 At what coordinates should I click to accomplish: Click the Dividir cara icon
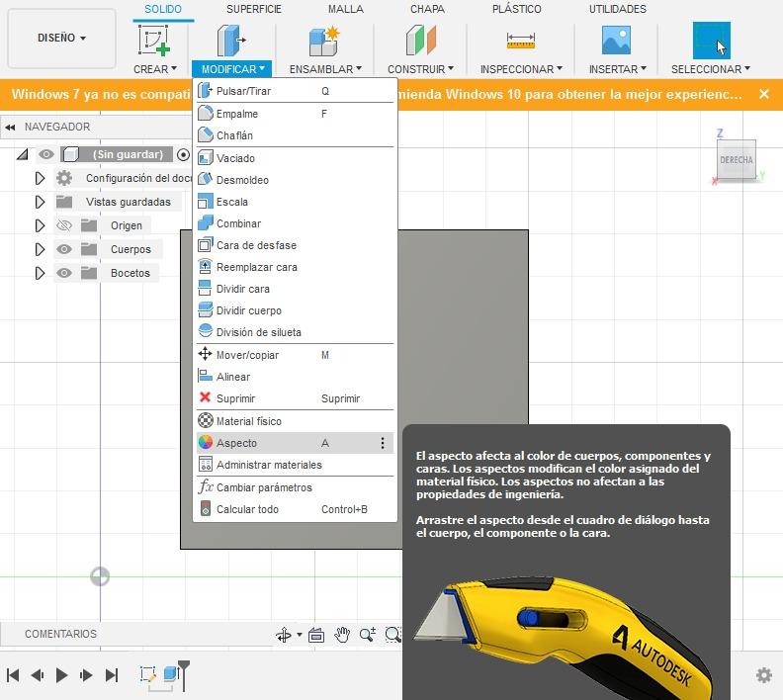tap(206, 288)
